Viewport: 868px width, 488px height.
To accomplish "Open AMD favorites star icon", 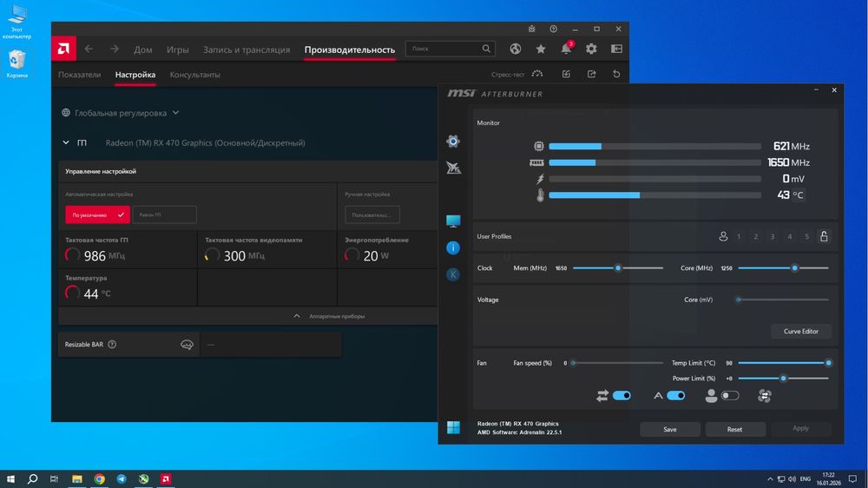I will [541, 49].
